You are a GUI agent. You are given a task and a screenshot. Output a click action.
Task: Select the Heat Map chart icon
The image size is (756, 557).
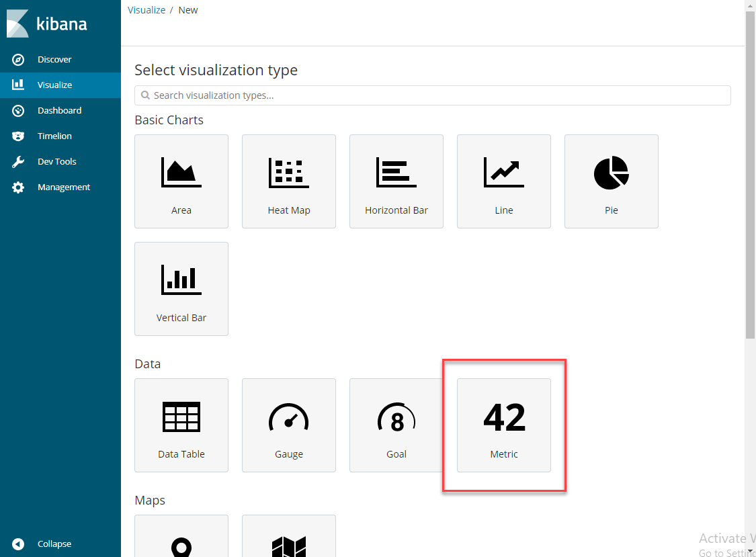pyautogui.click(x=289, y=172)
